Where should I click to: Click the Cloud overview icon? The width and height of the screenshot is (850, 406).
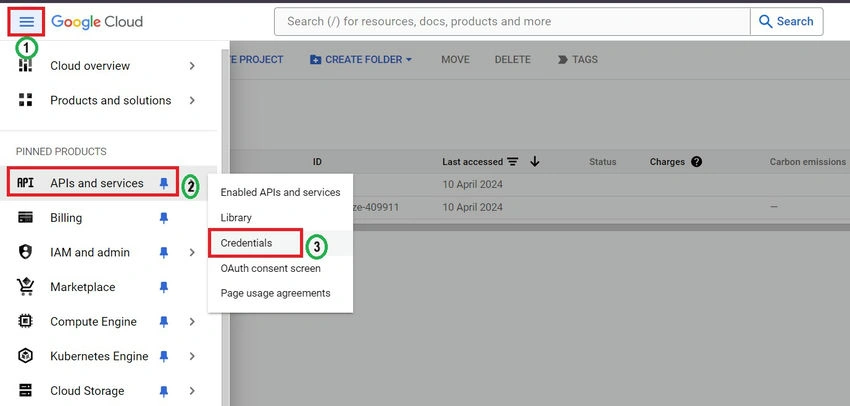(25, 66)
